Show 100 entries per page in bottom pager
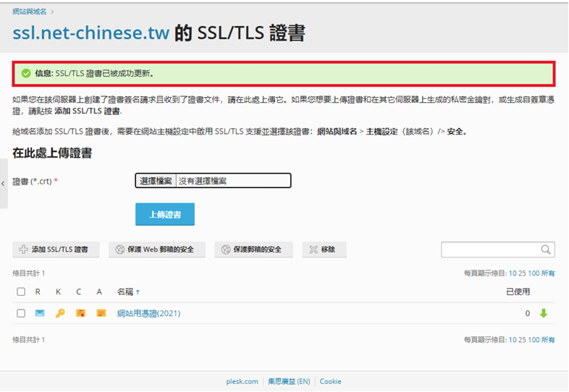 (x=534, y=340)
